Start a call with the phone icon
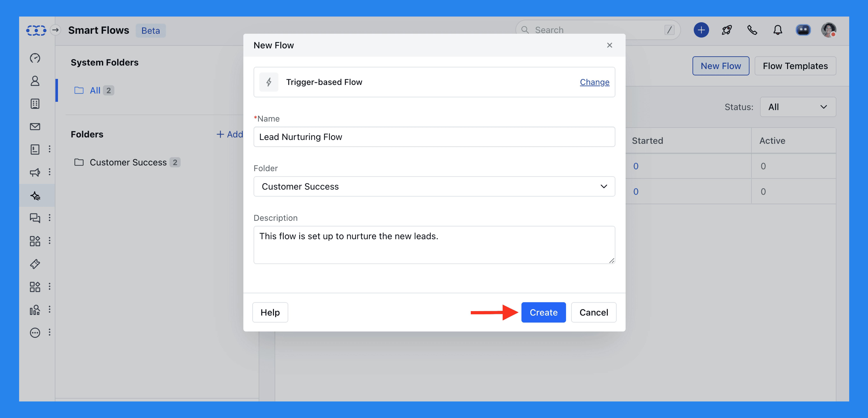Screen dimensions: 868x418 coord(752,30)
